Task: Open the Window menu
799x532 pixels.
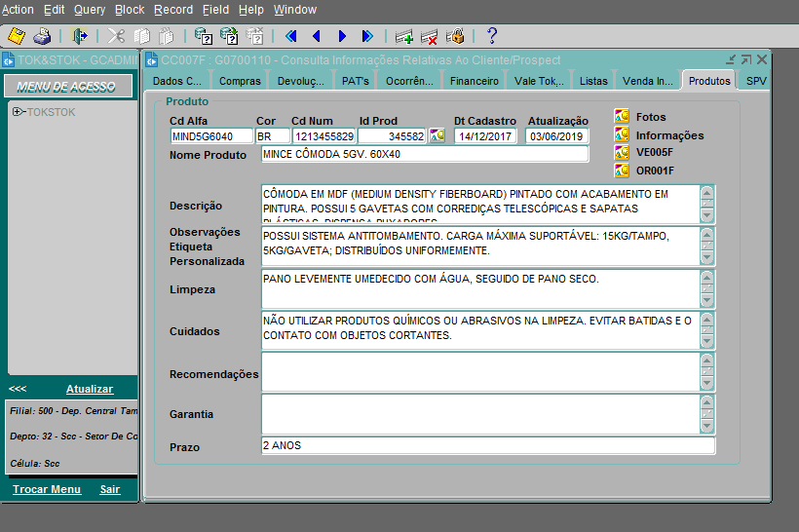Action: (x=295, y=10)
